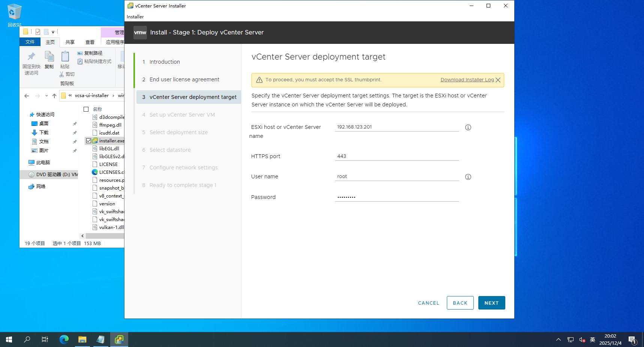Open the Quick Access Toolbar customize dropdown
This screenshot has width=644, height=347.
pos(53,32)
